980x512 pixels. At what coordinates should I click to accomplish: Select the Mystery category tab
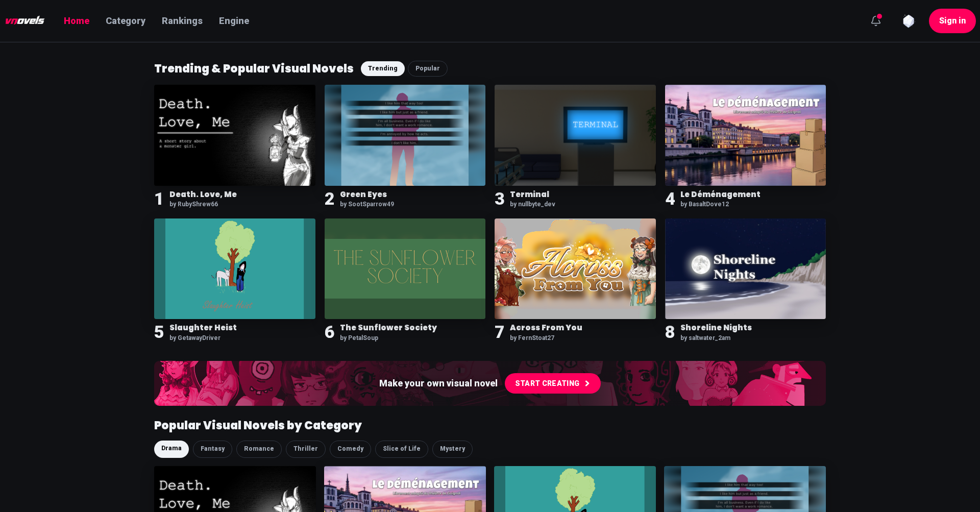pos(453,449)
